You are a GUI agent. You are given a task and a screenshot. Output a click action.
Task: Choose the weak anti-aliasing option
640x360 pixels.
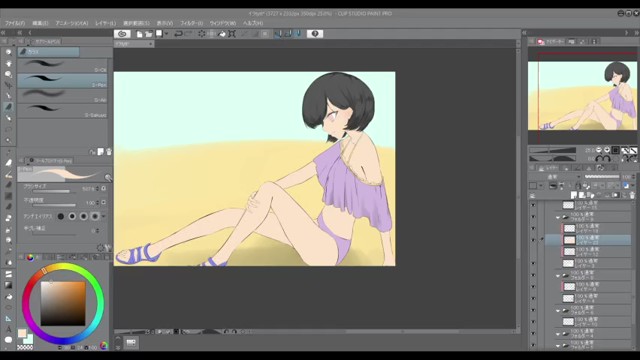(x=72, y=216)
